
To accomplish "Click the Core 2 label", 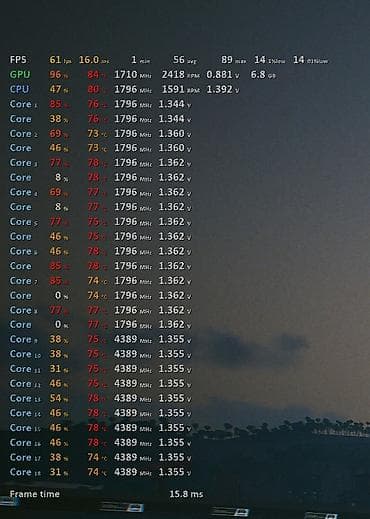I will (x=24, y=134).
